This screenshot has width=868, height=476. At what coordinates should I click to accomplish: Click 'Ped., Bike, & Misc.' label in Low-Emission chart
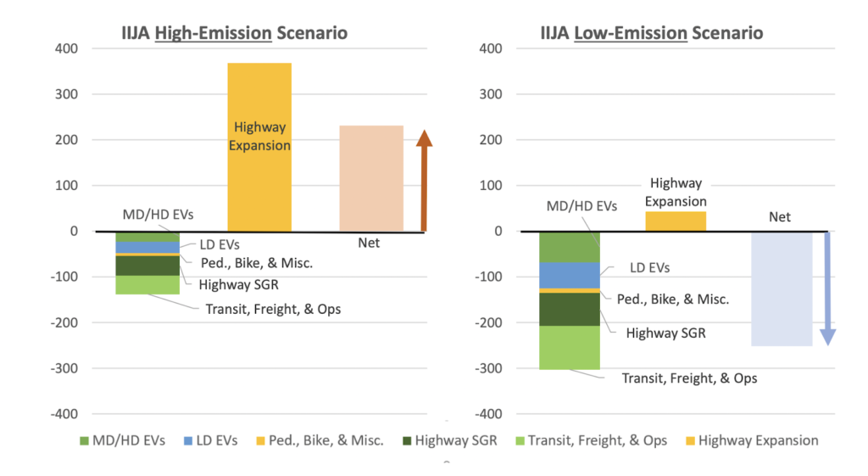click(x=673, y=300)
